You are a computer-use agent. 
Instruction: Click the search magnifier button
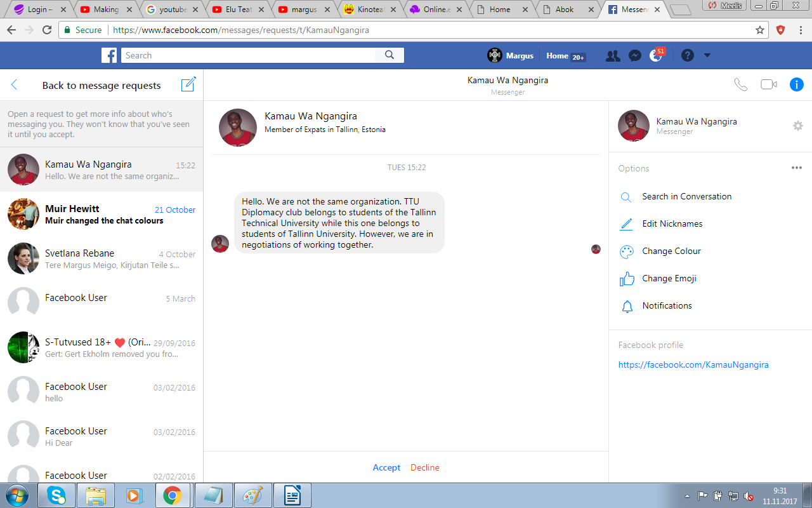390,55
